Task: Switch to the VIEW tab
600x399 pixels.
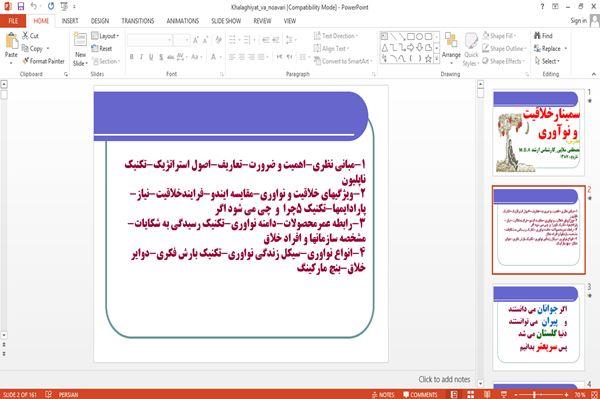Action: (290, 21)
